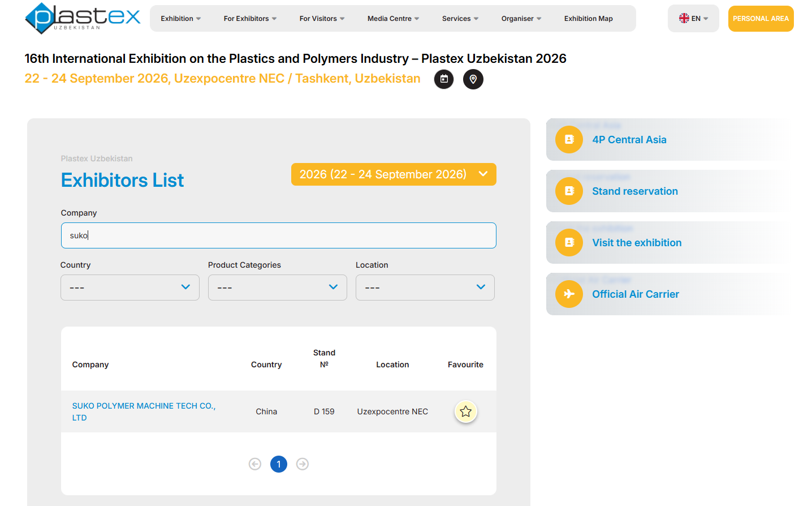Mark SUKO Polymer as favourite star
The width and height of the screenshot is (812, 506).
coord(465,411)
